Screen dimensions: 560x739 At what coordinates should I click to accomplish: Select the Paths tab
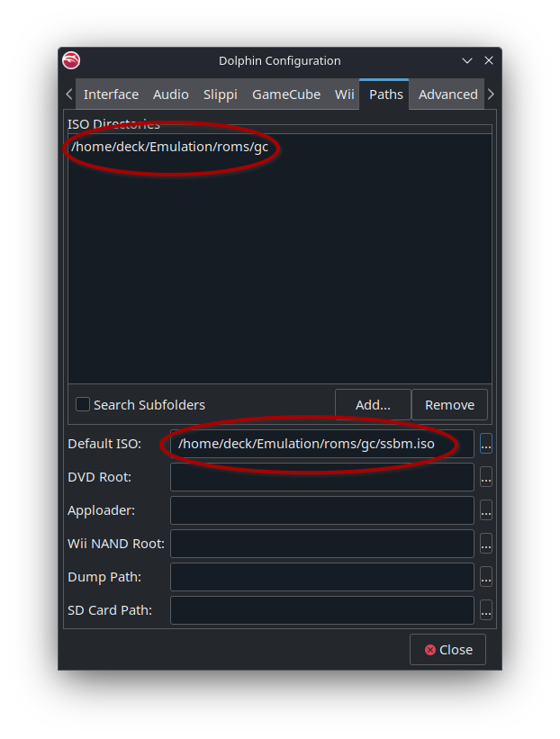tap(386, 95)
